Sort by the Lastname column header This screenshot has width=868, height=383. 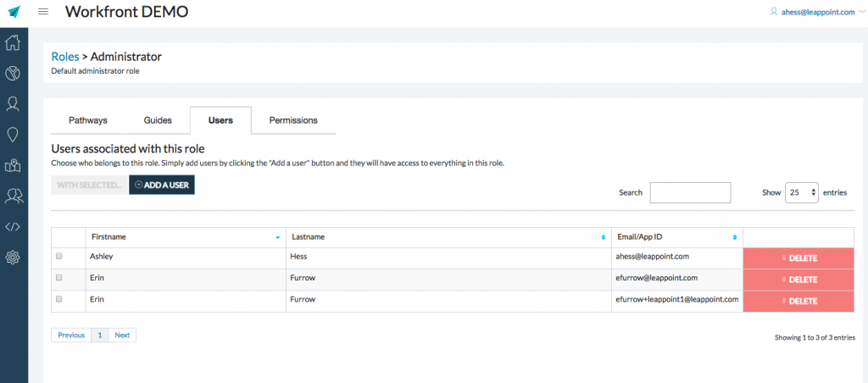click(448, 237)
